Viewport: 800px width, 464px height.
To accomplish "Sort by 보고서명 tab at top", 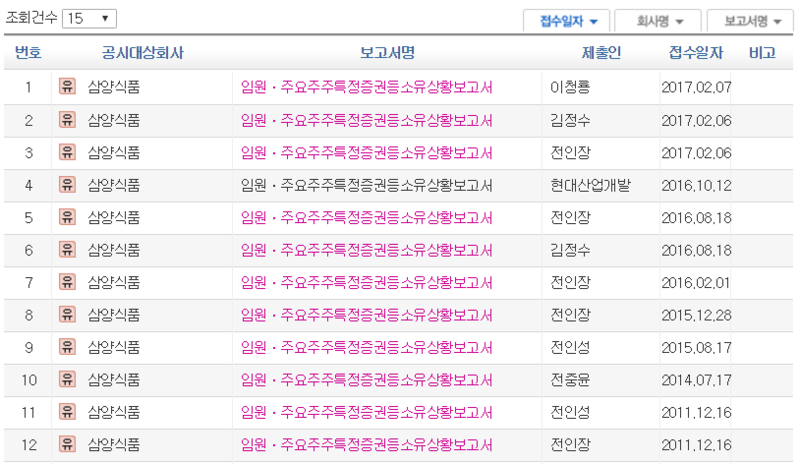I will point(751,21).
